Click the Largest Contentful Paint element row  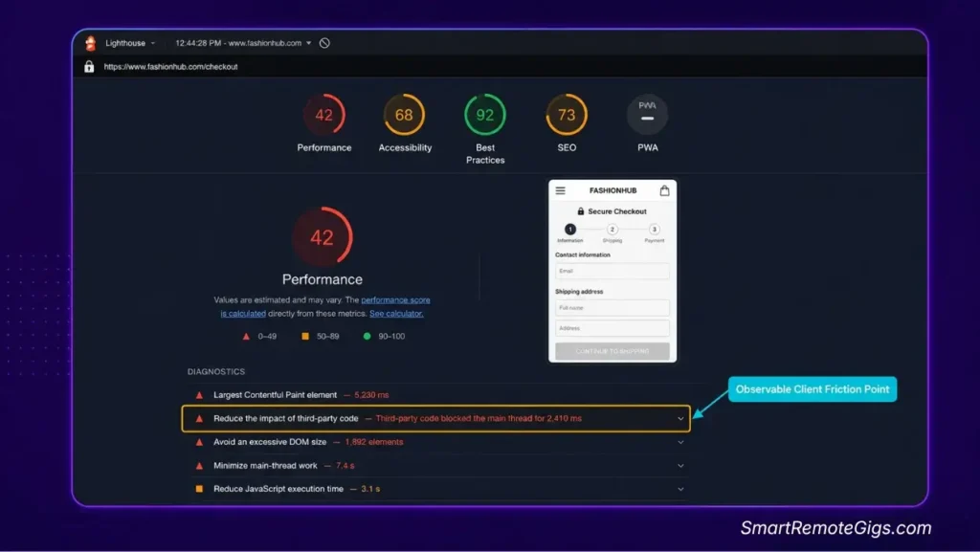tap(437, 395)
